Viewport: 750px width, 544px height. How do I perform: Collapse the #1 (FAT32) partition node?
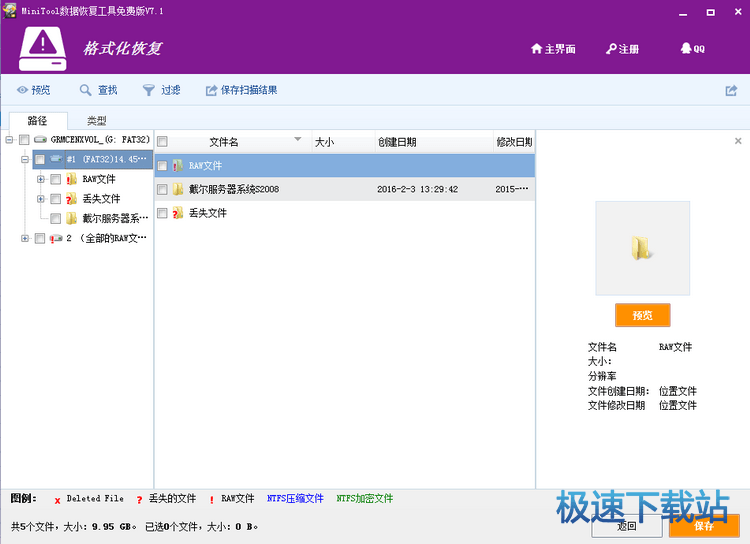[25, 159]
